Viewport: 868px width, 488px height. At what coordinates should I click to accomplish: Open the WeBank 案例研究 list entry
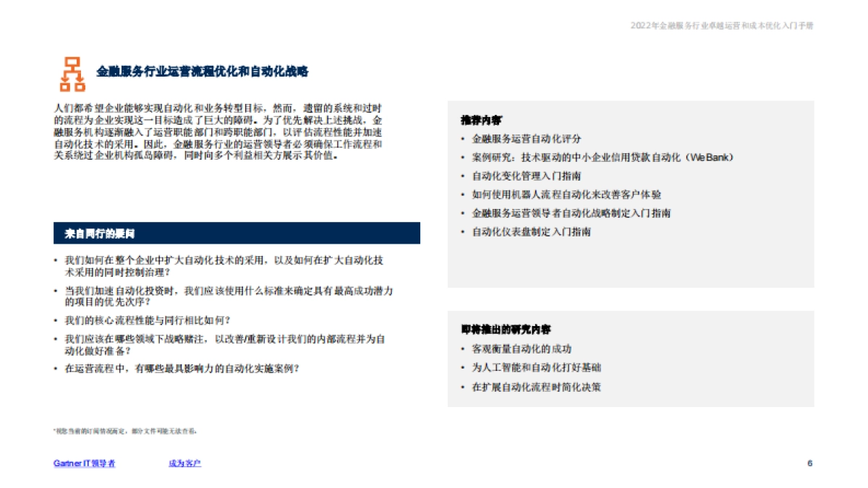click(602, 157)
